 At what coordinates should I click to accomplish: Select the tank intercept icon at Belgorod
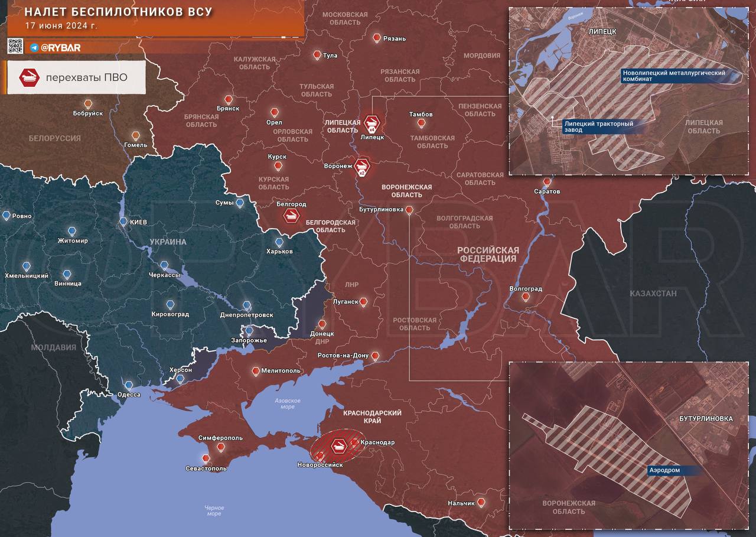291,216
